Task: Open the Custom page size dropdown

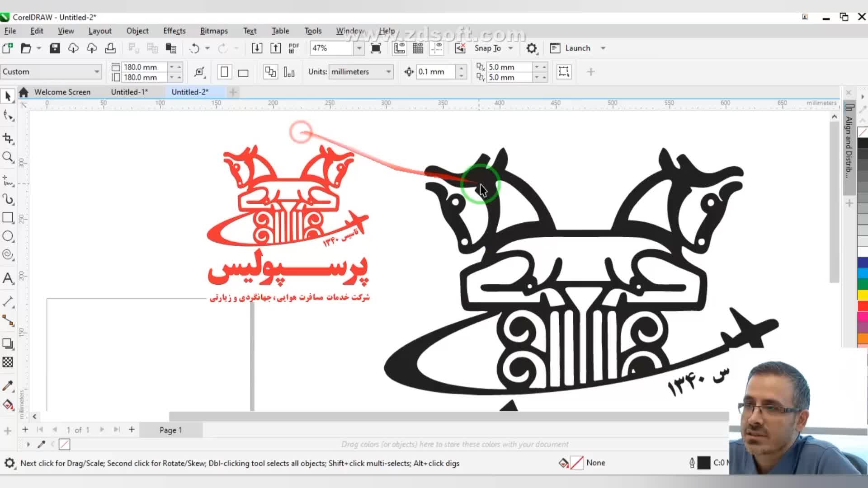Action: pos(96,72)
